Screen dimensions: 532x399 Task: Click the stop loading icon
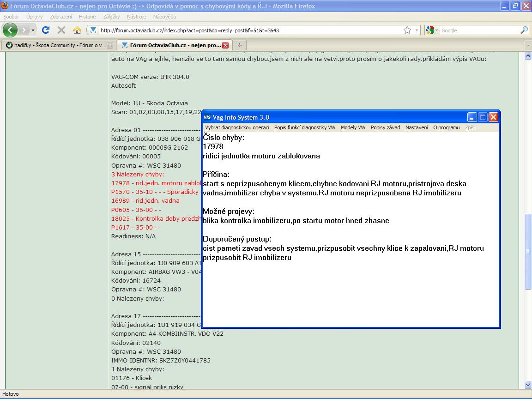[x=61, y=30]
